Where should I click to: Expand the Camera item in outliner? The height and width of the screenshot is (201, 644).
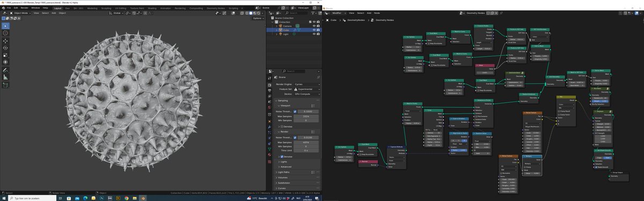(276, 26)
